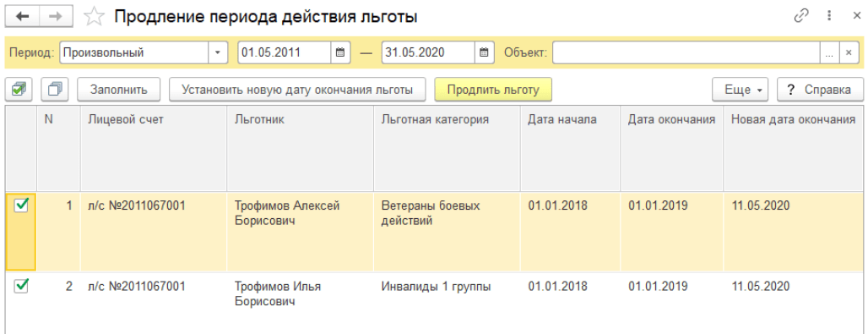Open the Еще dropdown menu
This screenshot has width=868, height=334.
coord(741,90)
